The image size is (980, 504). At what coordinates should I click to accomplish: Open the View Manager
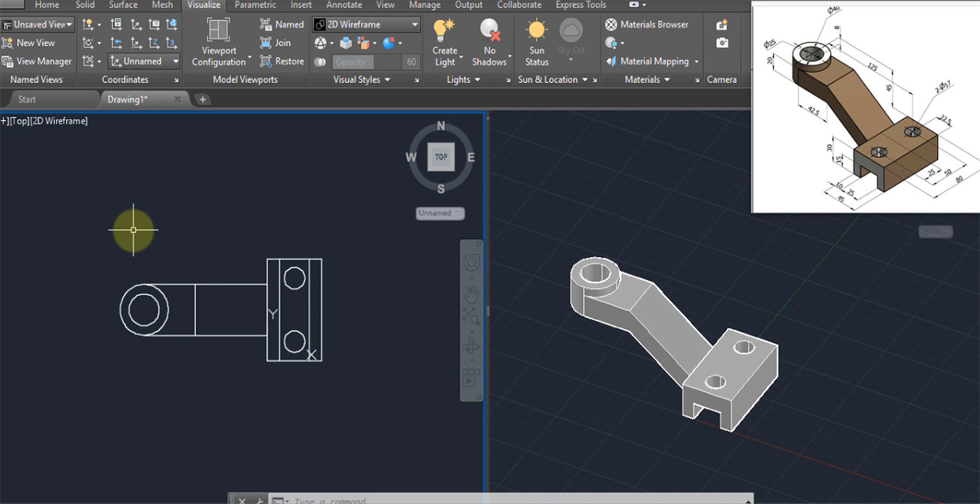pos(37,61)
